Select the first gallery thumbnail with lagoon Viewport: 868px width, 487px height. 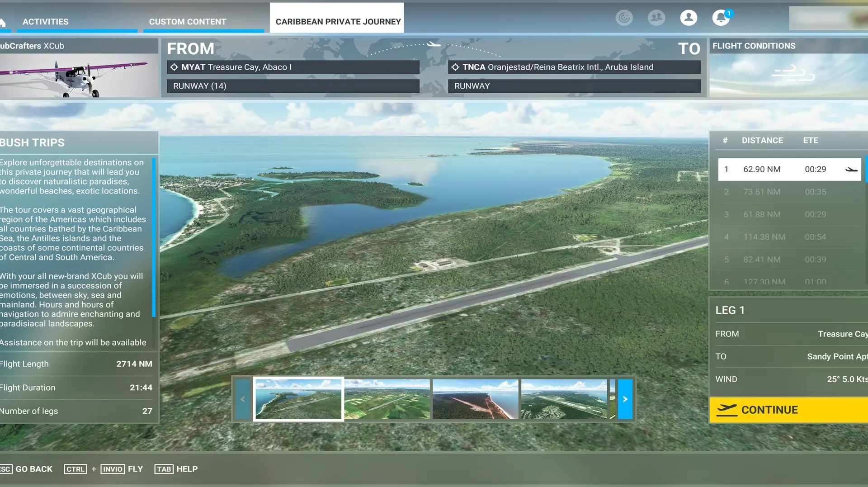pos(298,399)
